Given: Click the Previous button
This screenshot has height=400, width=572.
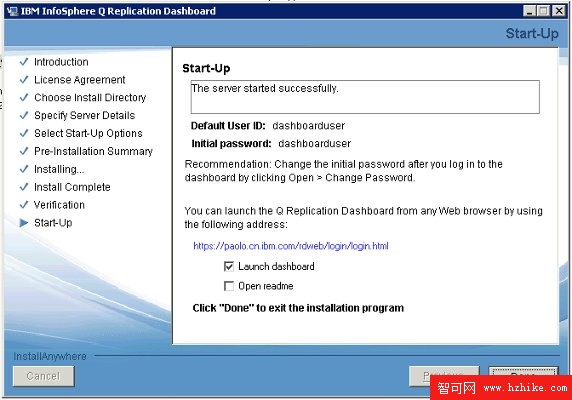Looking at the screenshot, I should [444, 376].
